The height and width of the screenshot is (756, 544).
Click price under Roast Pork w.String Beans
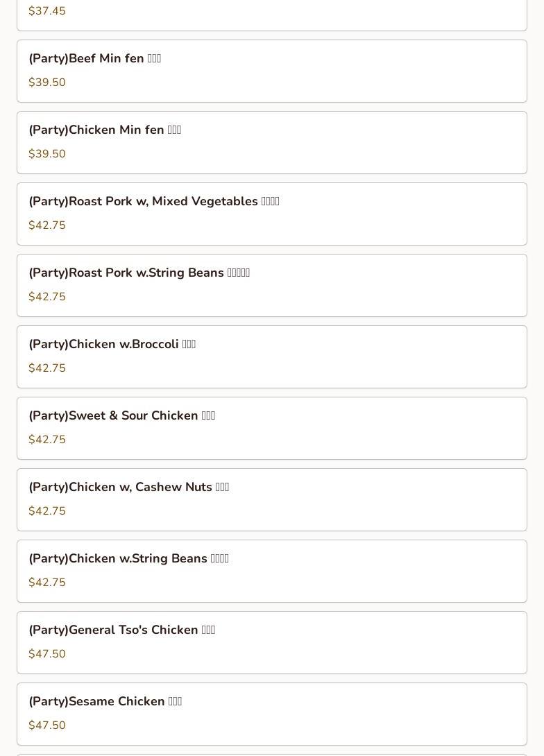point(47,297)
